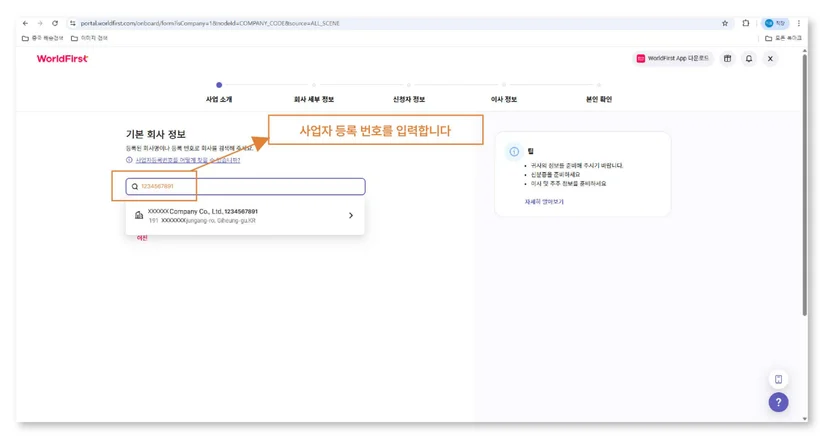
Task: Click the portal.worldfirst.com address bar URL
Action: point(210,23)
